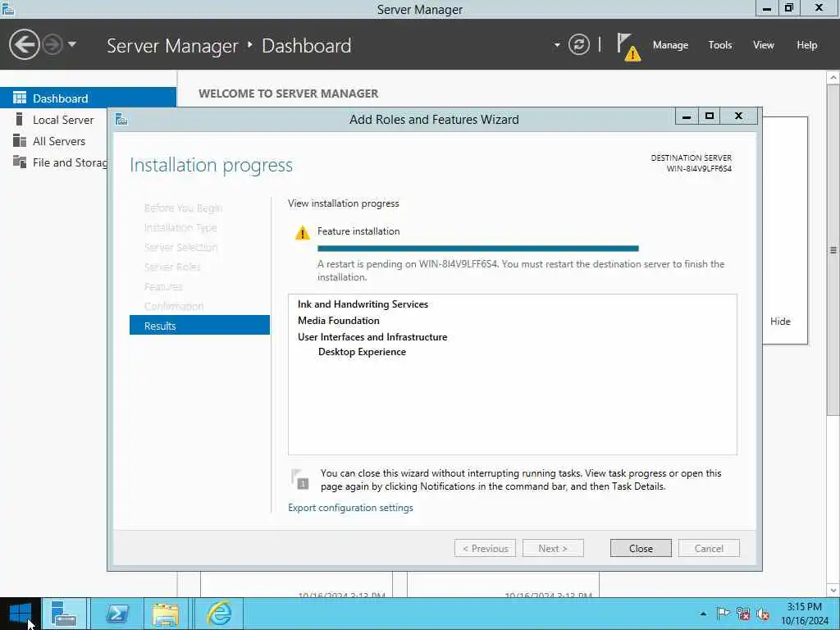Maximize the Add Roles and Features Wizard
The width and height of the screenshot is (840, 630).
coord(710,116)
